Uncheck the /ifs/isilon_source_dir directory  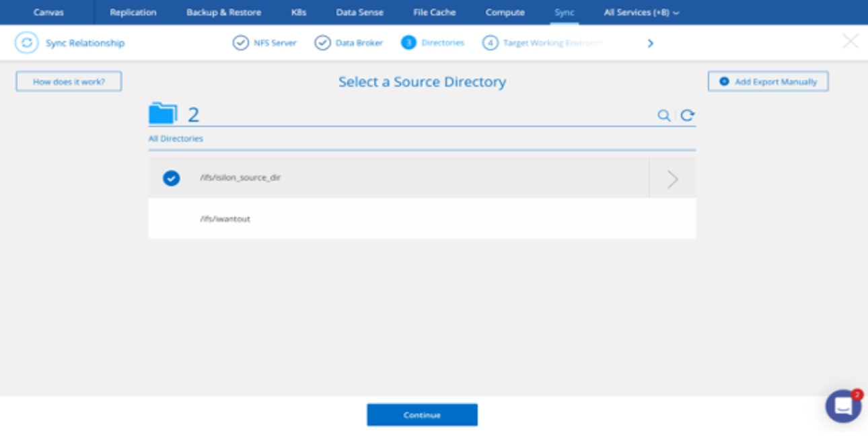point(172,178)
